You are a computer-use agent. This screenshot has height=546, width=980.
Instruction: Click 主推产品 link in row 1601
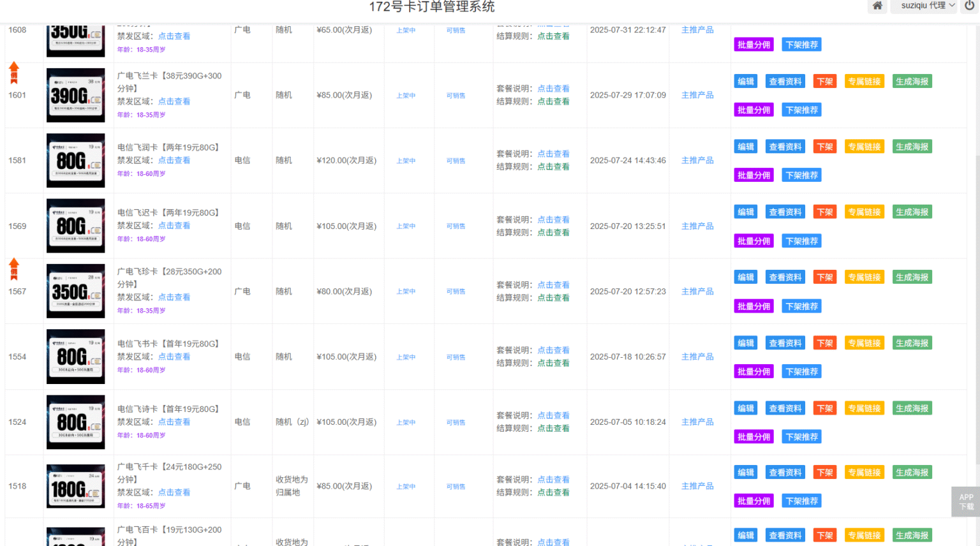pyautogui.click(x=697, y=94)
